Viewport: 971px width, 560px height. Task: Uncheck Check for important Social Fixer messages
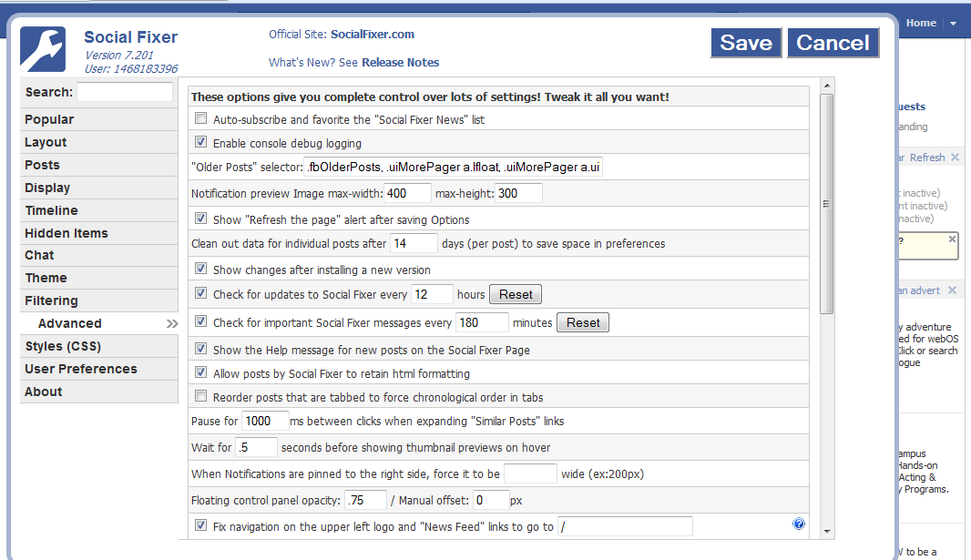pos(200,321)
